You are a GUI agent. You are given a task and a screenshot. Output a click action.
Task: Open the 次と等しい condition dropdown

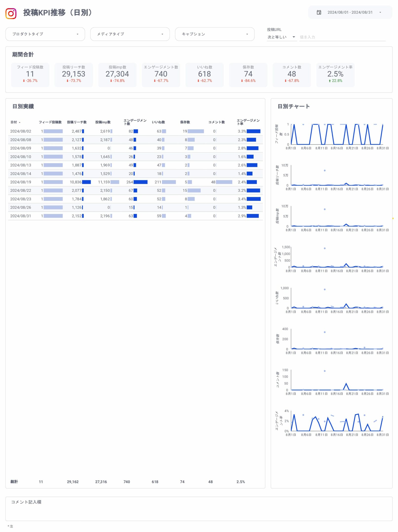click(x=281, y=37)
